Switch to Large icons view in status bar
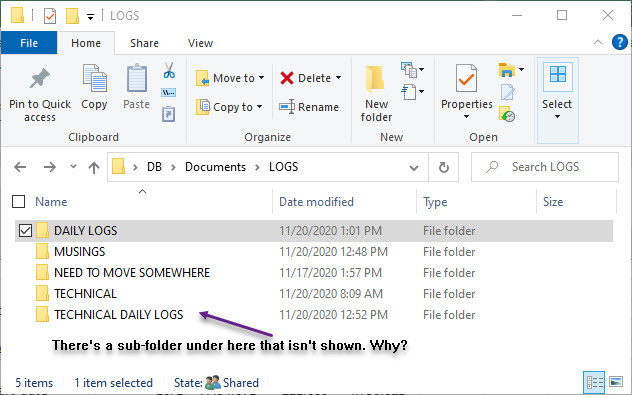This screenshot has width=632, height=395. tap(616, 381)
